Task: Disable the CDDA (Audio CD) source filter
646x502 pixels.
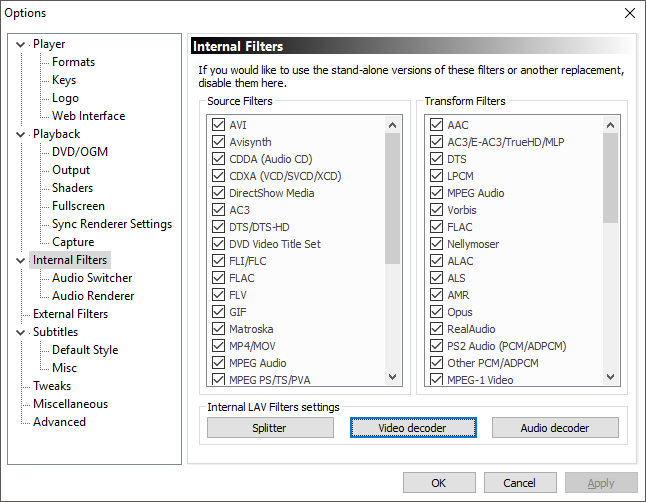Action: (218, 158)
